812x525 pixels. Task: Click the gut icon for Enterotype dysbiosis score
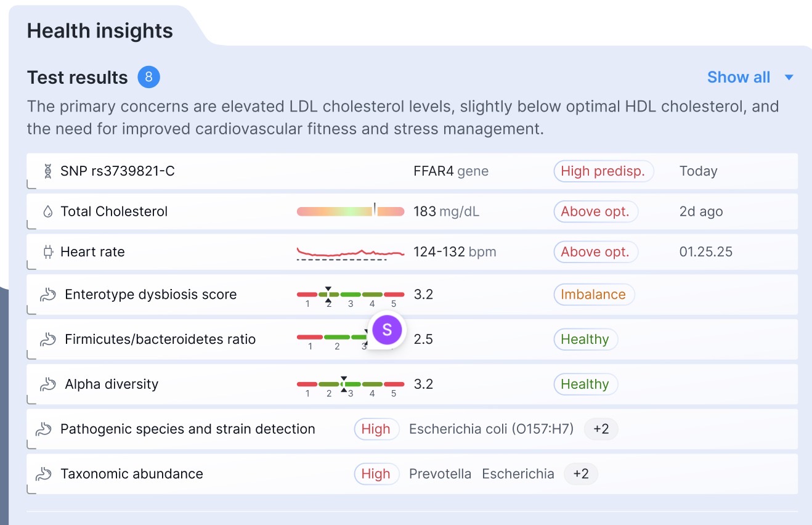[48, 295]
